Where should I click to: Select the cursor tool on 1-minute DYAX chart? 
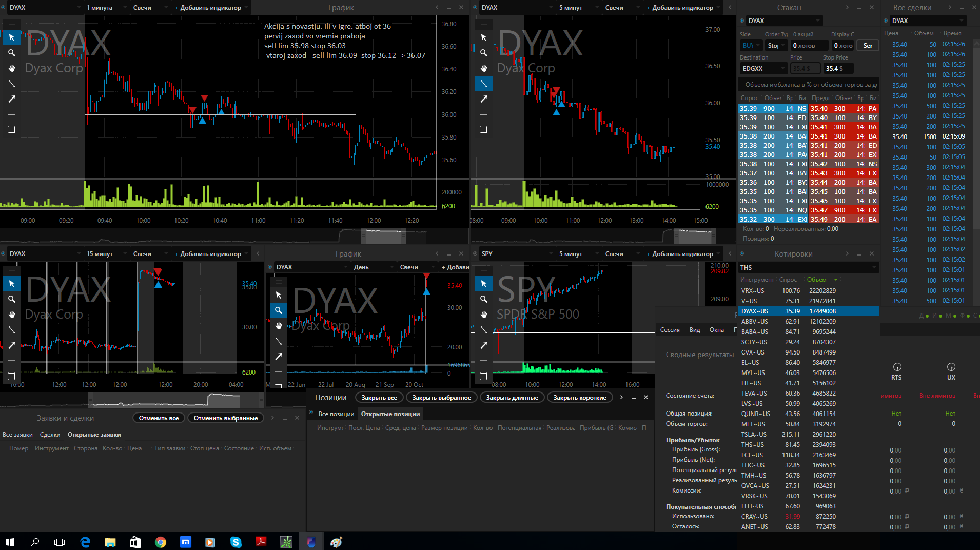coord(12,37)
